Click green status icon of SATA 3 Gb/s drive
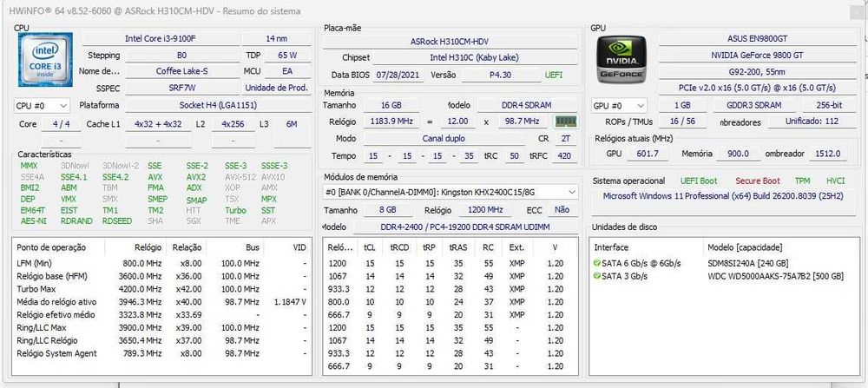The height and width of the screenshot is (388, 868). pos(596,276)
